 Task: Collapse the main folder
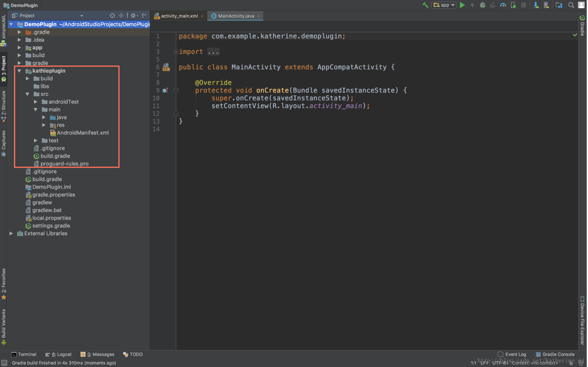point(36,110)
